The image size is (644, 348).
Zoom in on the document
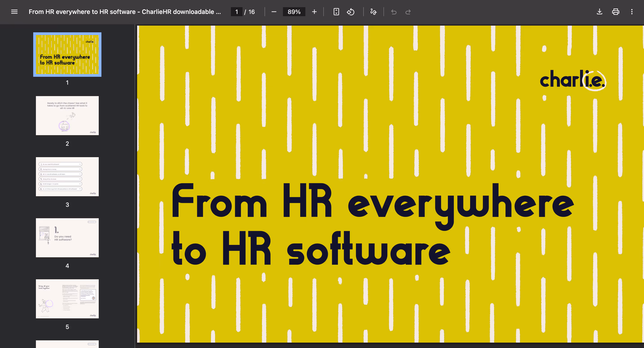pos(314,12)
